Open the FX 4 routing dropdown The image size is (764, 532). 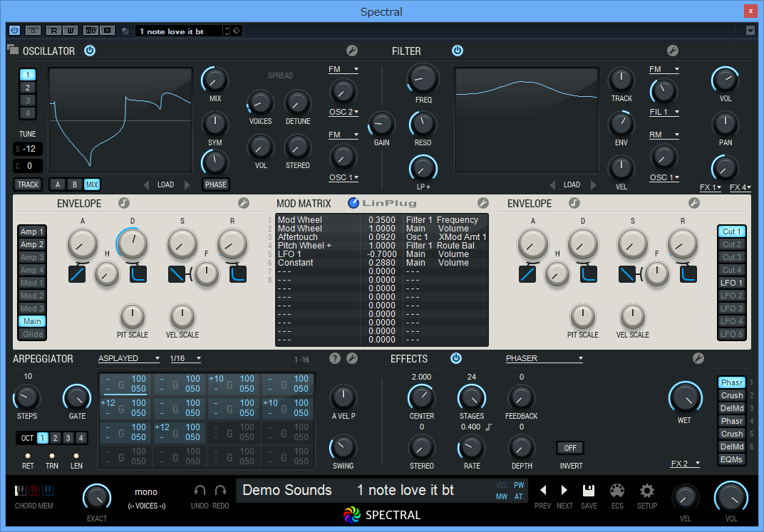740,187
